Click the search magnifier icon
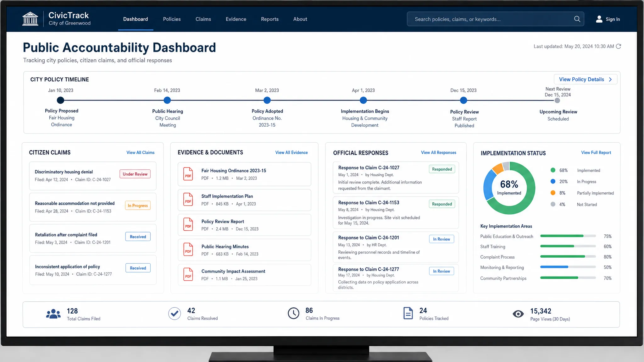 pyautogui.click(x=577, y=19)
